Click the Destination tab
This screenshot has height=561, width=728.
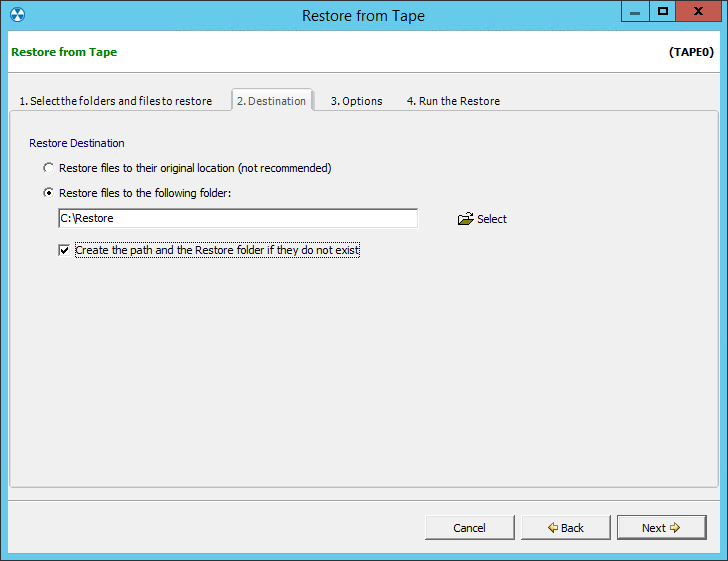pos(271,101)
